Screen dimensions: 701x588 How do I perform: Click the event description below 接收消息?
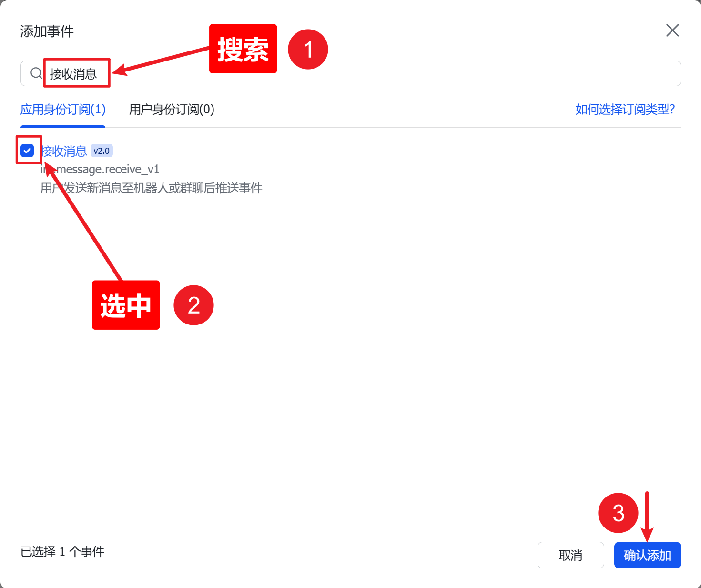[x=151, y=188]
